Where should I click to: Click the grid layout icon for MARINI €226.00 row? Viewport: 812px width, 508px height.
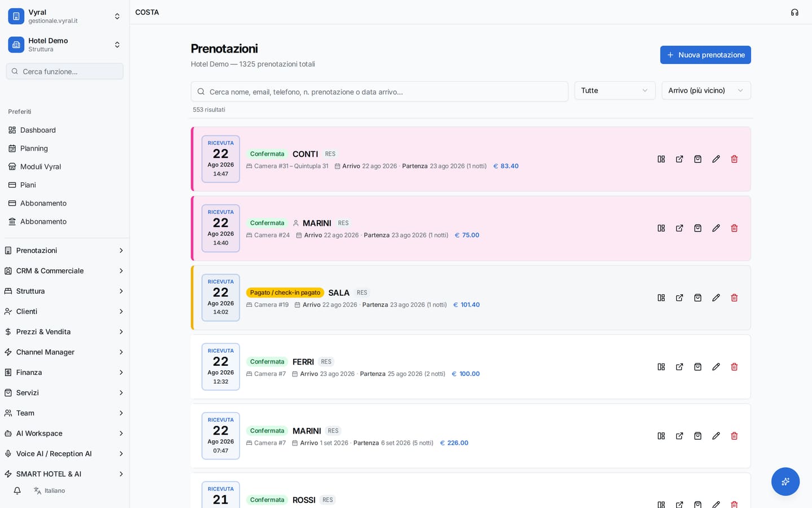point(661,436)
